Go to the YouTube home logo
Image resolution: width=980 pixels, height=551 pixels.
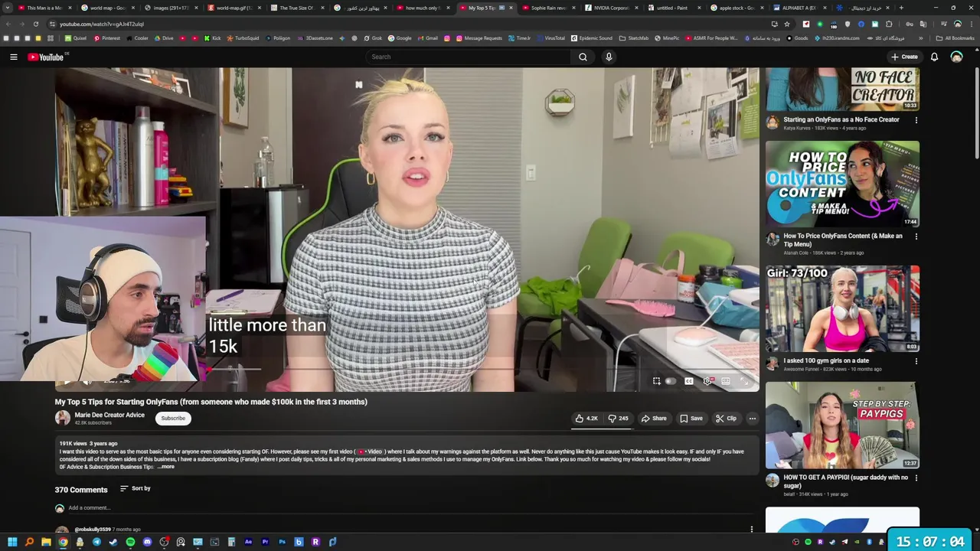coord(47,57)
